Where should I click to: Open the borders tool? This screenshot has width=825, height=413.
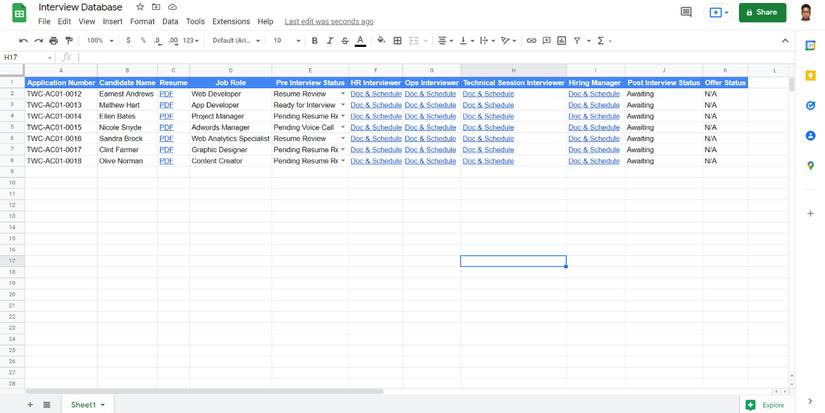tap(398, 41)
